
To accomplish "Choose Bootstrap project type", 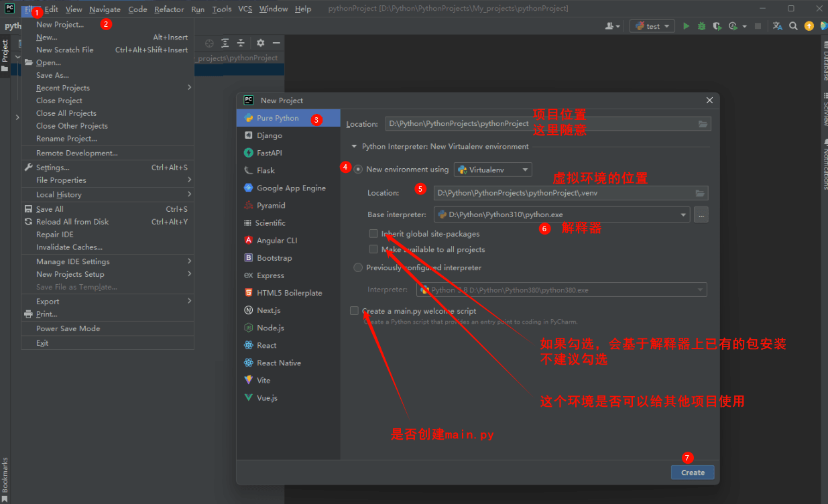I will tap(288, 258).
